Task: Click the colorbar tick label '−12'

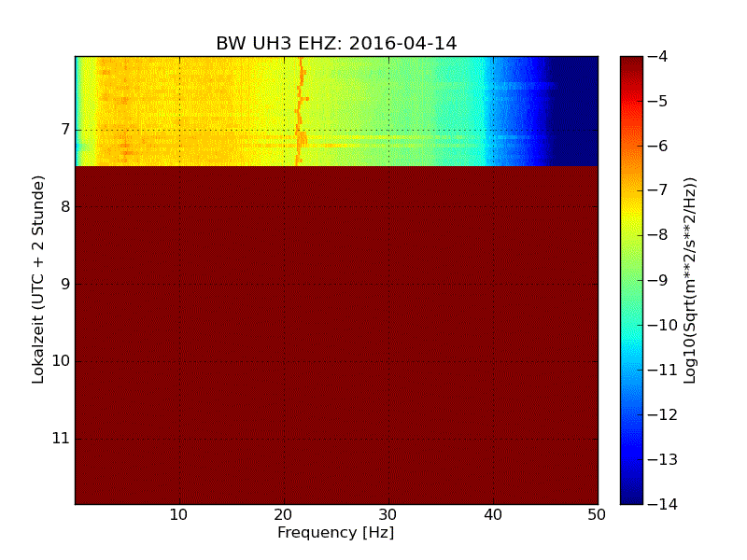Action: [x=663, y=414]
